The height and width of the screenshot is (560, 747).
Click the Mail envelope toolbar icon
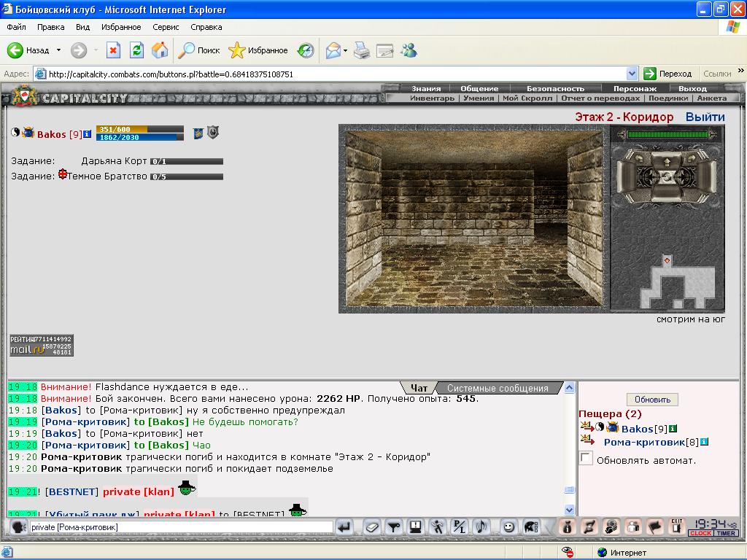coord(333,50)
